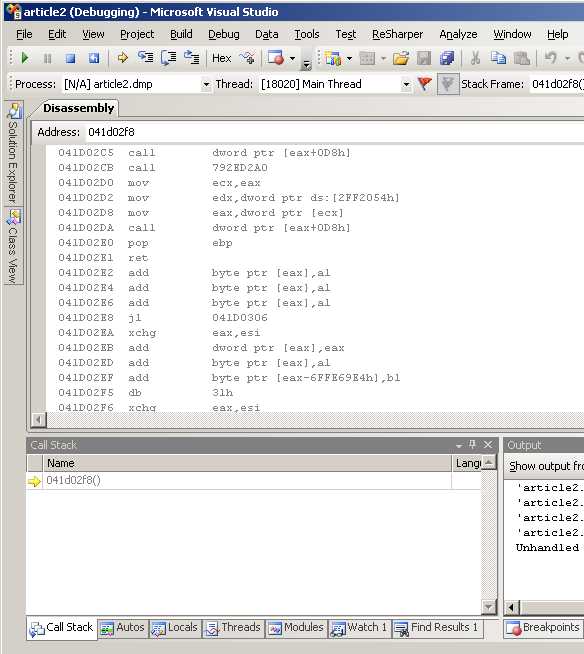
Task: Click the Cut scissors icon
Action: click(x=475, y=58)
